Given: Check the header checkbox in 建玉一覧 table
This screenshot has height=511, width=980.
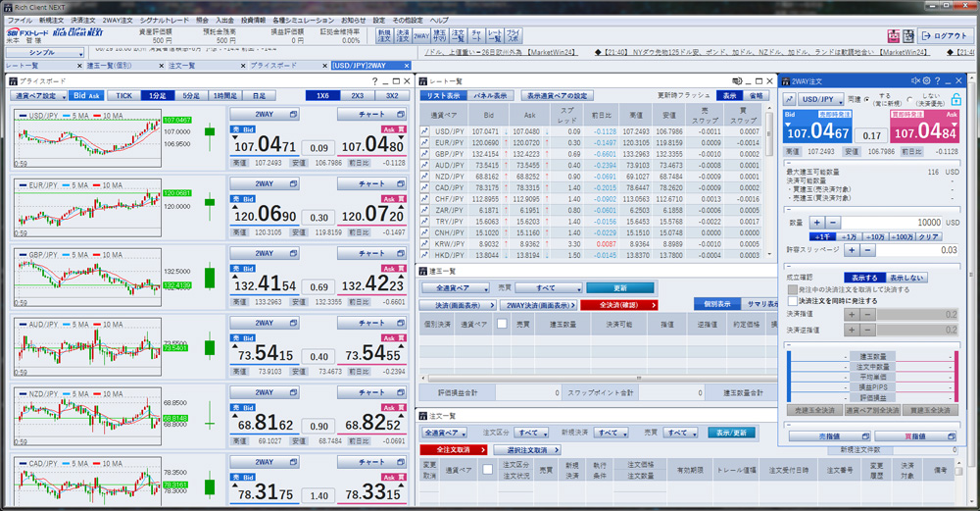Looking at the screenshot, I should (x=501, y=324).
